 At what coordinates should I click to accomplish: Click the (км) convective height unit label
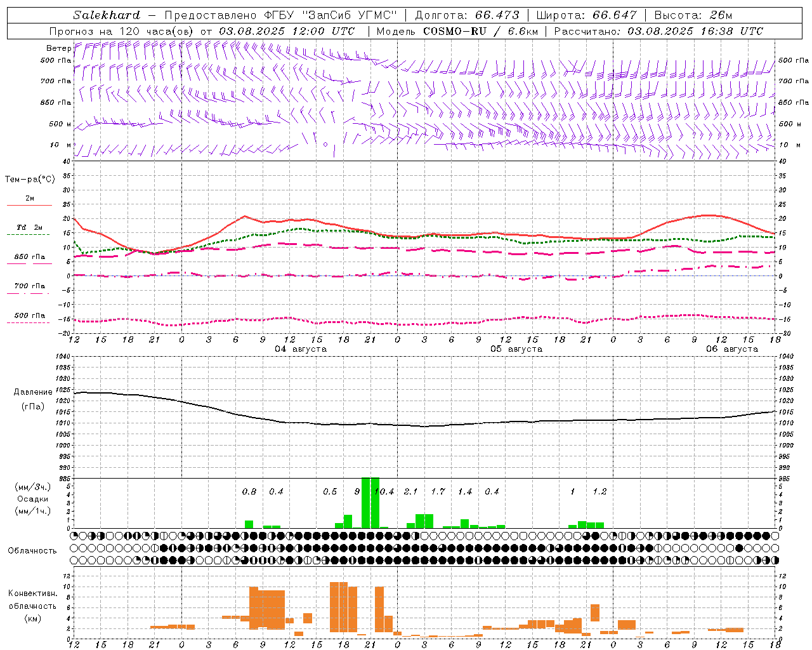point(33,618)
